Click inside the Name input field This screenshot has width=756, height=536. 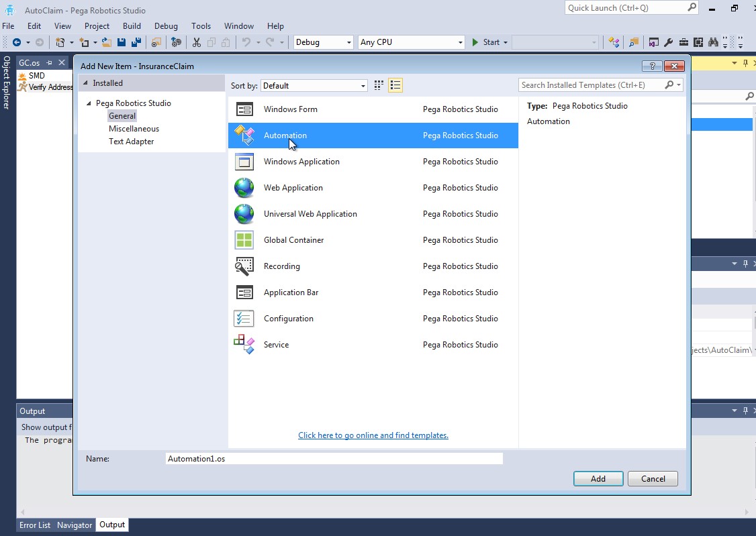pos(334,458)
